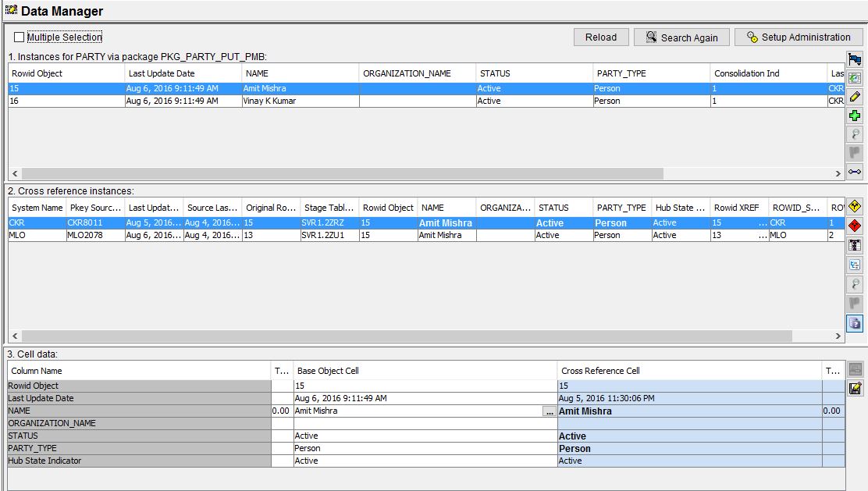The width and height of the screenshot is (868, 491).
Task: Click the Search Again button
Action: pyautogui.click(x=680, y=37)
